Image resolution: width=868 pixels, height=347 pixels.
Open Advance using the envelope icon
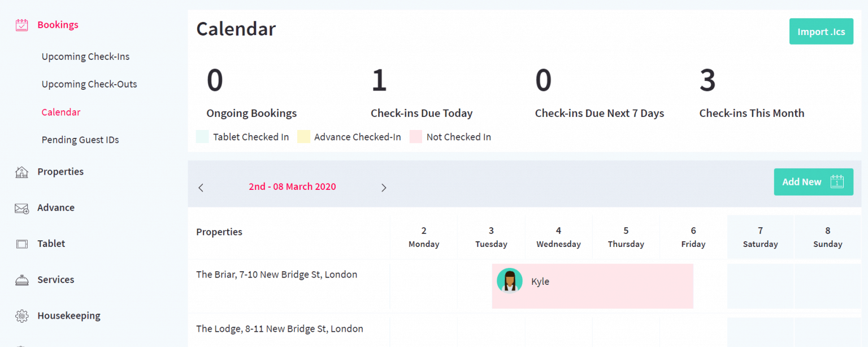pyautogui.click(x=21, y=207)
